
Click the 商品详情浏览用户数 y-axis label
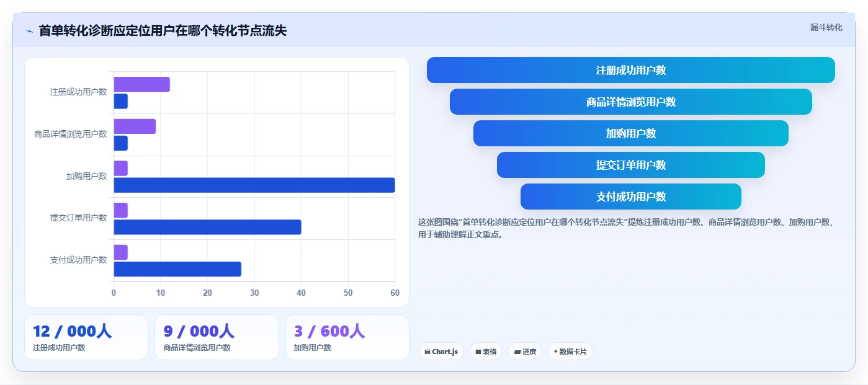coord(71,134)
